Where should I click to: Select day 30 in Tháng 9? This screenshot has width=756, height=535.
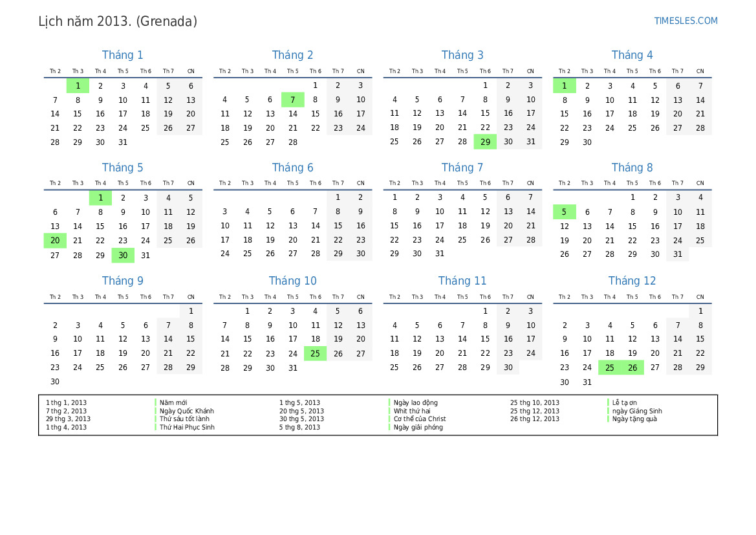tap(55, 382)
